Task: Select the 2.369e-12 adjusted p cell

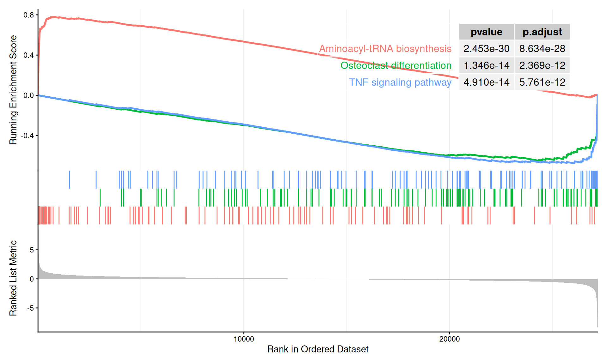Action: tap(542, 65)
